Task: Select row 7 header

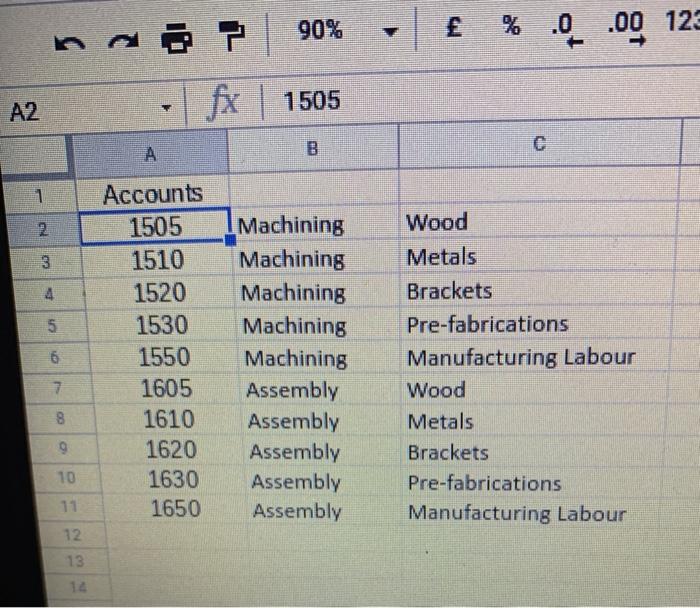Action: (57, 387)
